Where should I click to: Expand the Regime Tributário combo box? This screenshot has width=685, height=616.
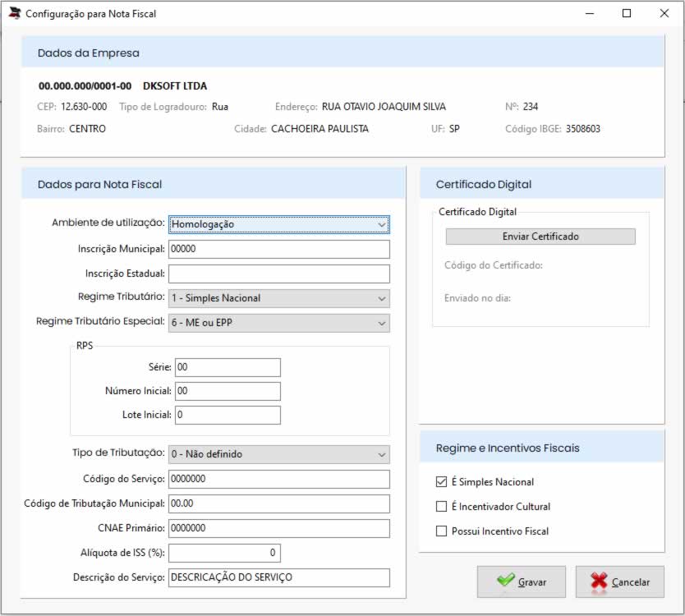click(x=278, y=298)
